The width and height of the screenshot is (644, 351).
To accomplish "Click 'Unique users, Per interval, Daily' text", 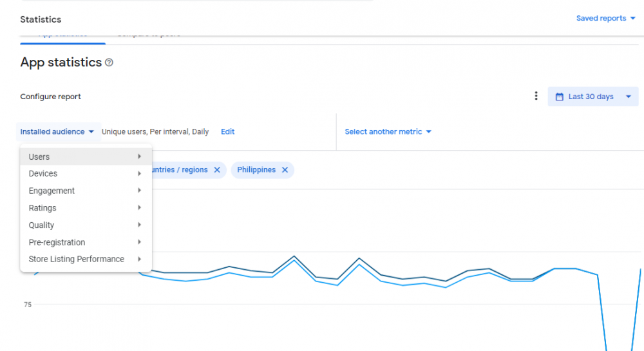I will click(155, 132).
